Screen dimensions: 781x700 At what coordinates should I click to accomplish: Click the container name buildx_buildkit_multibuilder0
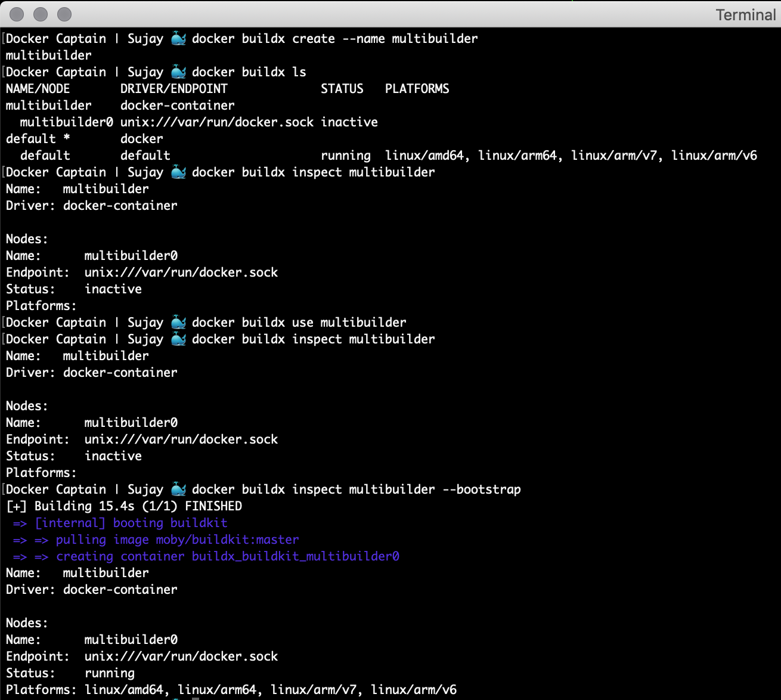[x=296, y=556]
